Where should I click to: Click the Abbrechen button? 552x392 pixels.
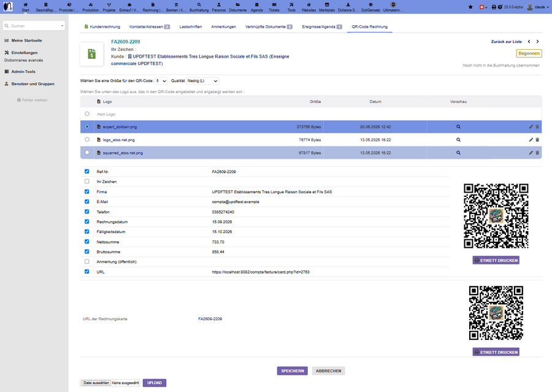(329, 371)
